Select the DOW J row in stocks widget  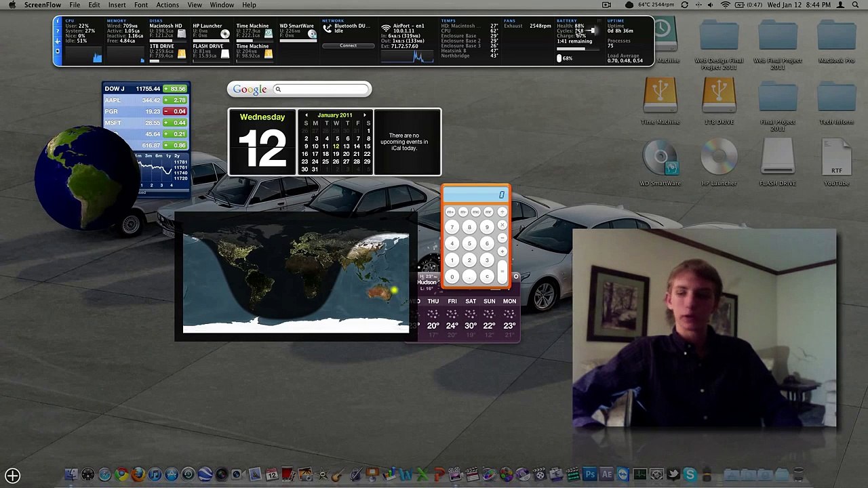click(x=146, y=89)
